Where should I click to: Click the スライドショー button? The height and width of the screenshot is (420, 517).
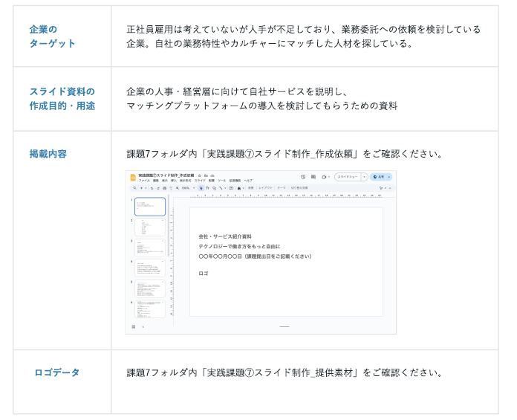(348, 177)
